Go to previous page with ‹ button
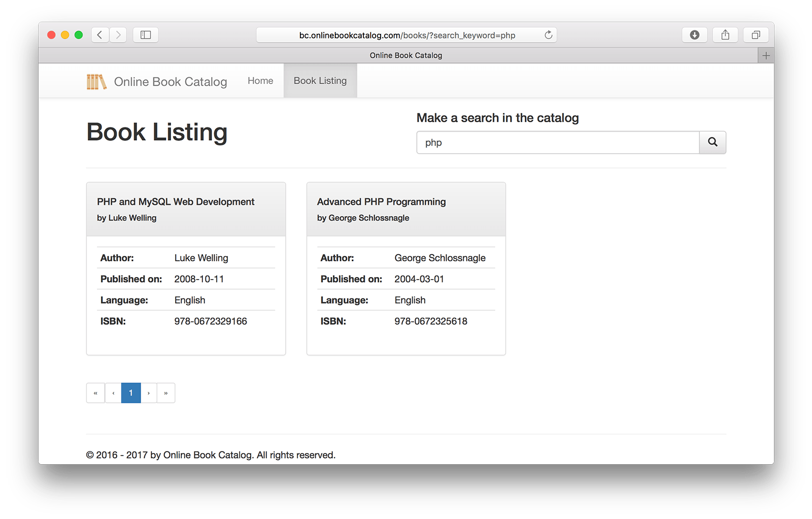 pos(113,393)
